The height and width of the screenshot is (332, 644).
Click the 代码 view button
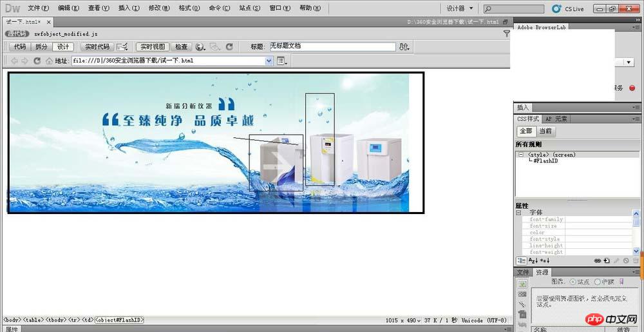click(x=20, y=47)
